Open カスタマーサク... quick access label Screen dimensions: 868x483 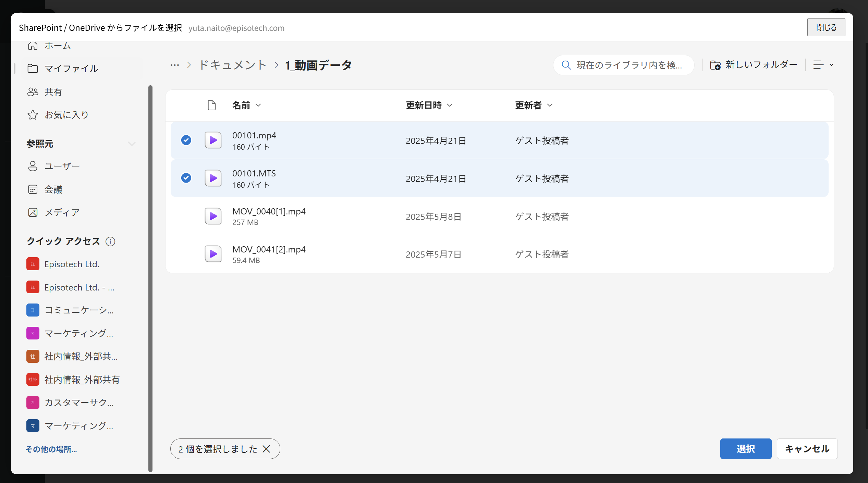click(x=79, y=402)
